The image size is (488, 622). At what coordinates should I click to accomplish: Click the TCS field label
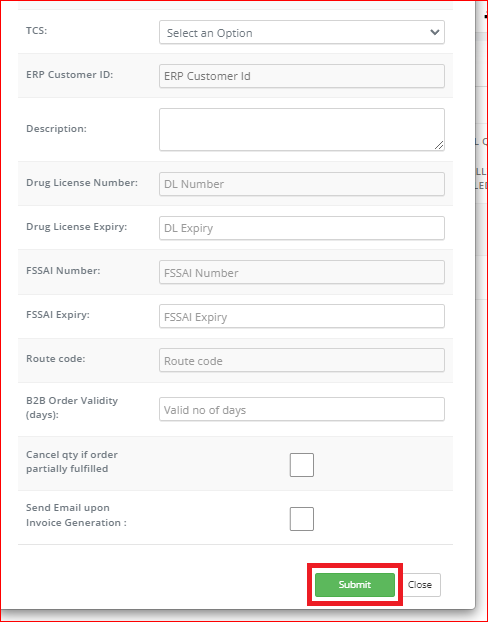(37, 31)
